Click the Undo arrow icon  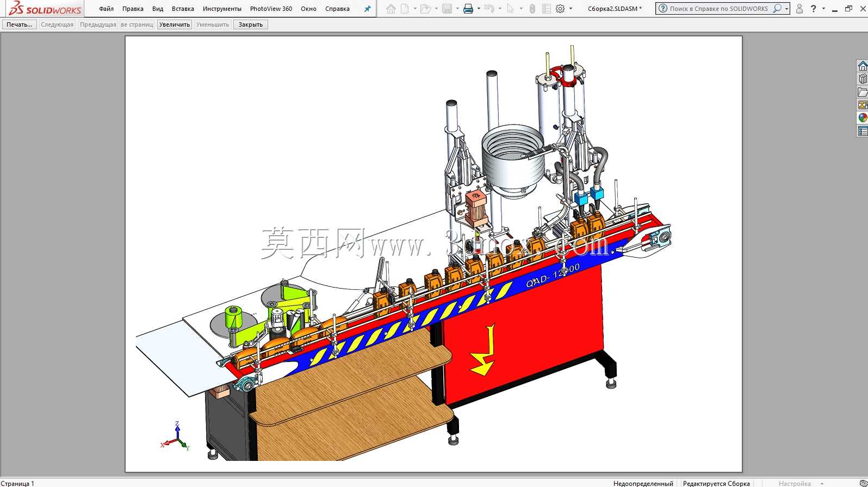[x=489, y=9]
